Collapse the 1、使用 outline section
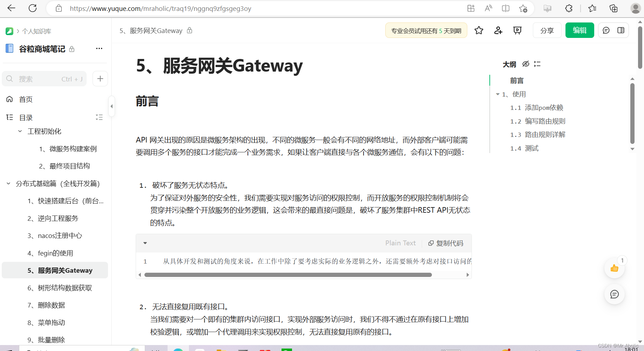644x351 pixels. coord(497,94)
